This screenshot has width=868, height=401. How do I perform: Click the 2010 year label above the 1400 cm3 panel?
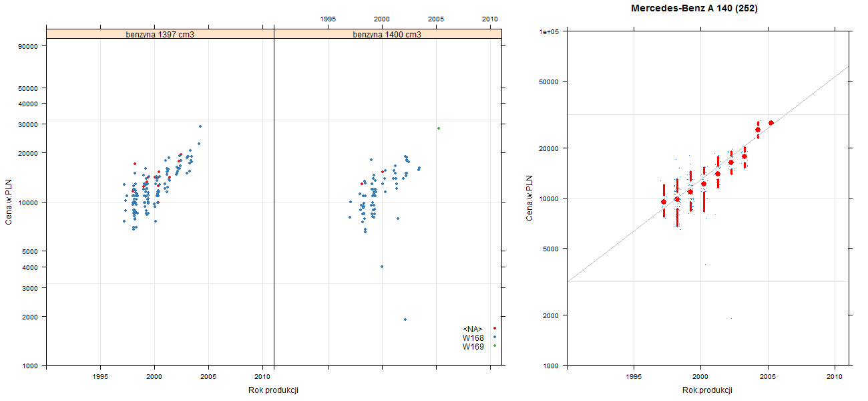pos(491,19)
